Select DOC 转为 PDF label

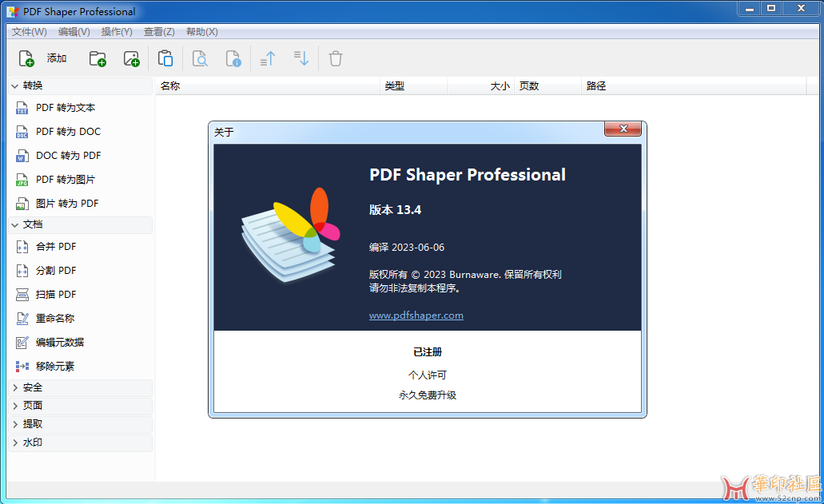click(68, 156)
